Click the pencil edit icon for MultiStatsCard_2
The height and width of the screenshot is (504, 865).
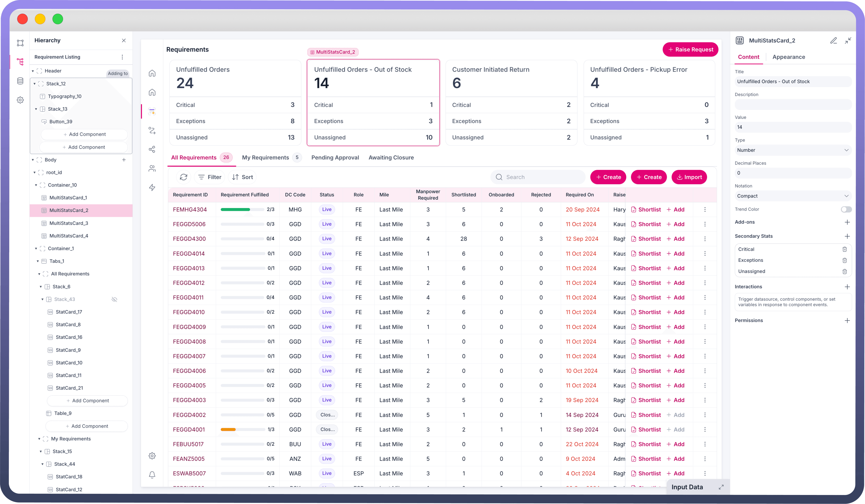tap(833, 41)
